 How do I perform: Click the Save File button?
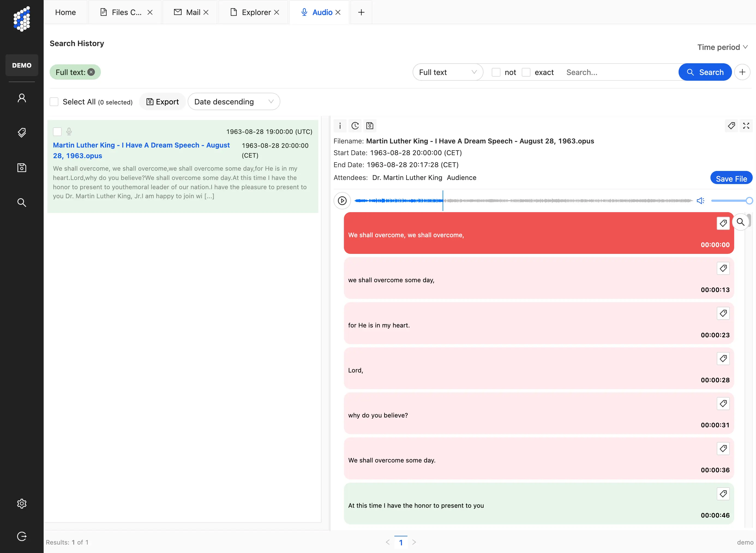click(731, 178)
